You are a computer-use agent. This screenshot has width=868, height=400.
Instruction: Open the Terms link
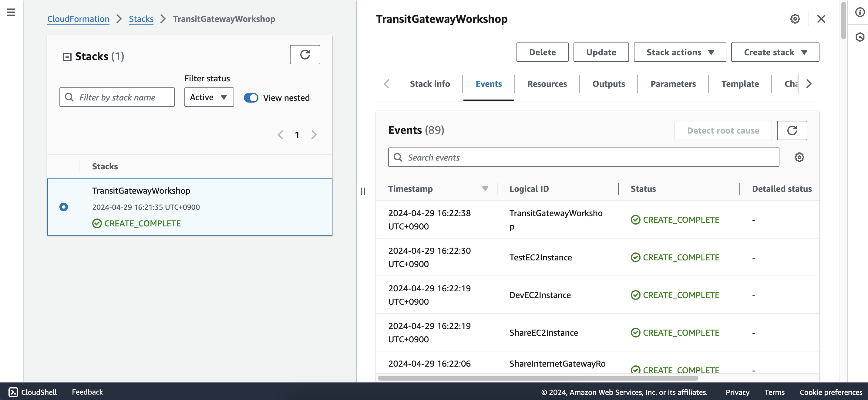coord(774,392)
